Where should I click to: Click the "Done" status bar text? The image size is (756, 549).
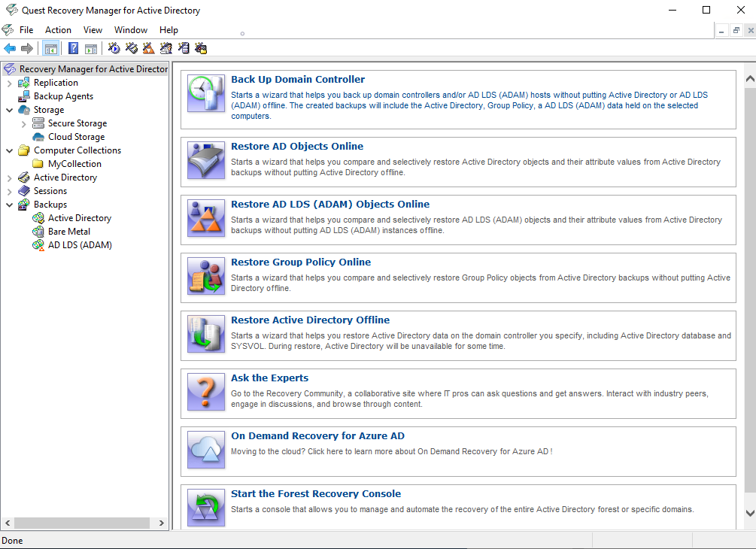point(12,541)
